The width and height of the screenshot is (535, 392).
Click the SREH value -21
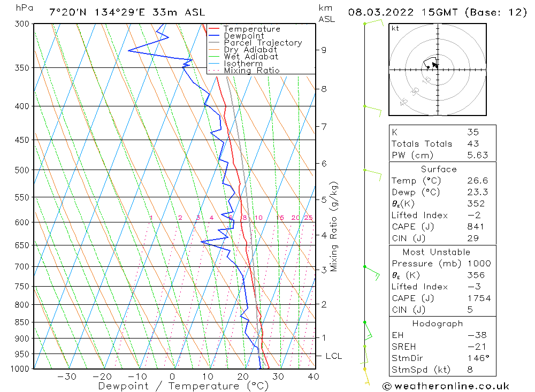click(x=477, y=347)
